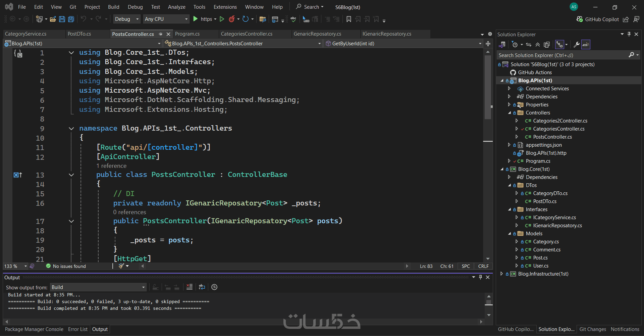Open the 133 % zoom dropdown
The height and width of the screenshot is (336, 644).
point(15,266)
